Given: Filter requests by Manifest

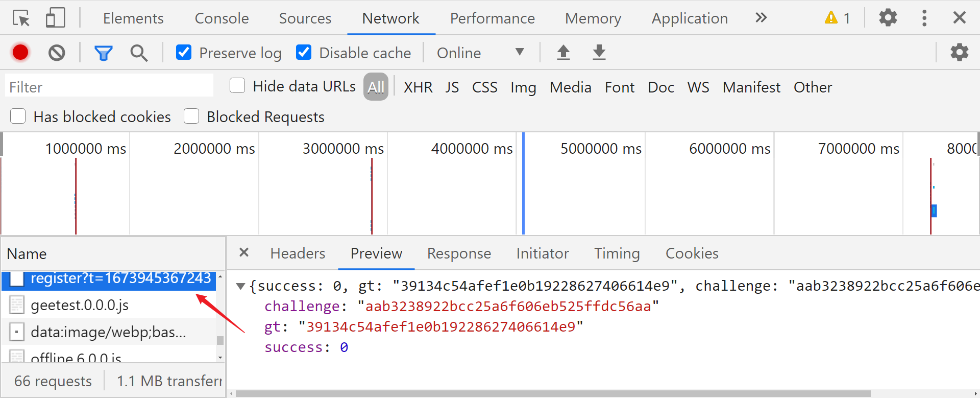Looking at the screenshot, I should [x=751, y=87].
